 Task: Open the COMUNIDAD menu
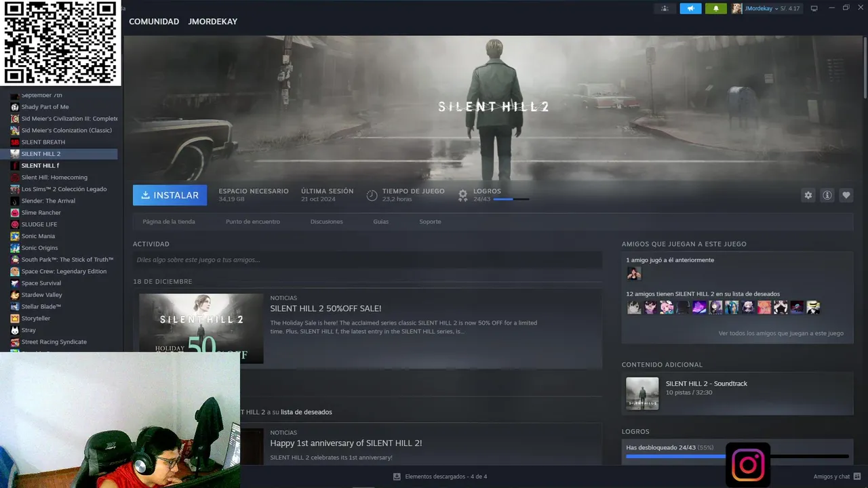tap(154, 22)
